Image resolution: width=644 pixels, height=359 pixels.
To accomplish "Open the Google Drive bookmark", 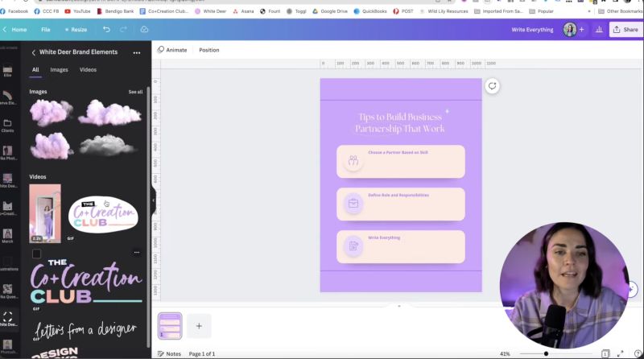I will [x=330, y=11].
